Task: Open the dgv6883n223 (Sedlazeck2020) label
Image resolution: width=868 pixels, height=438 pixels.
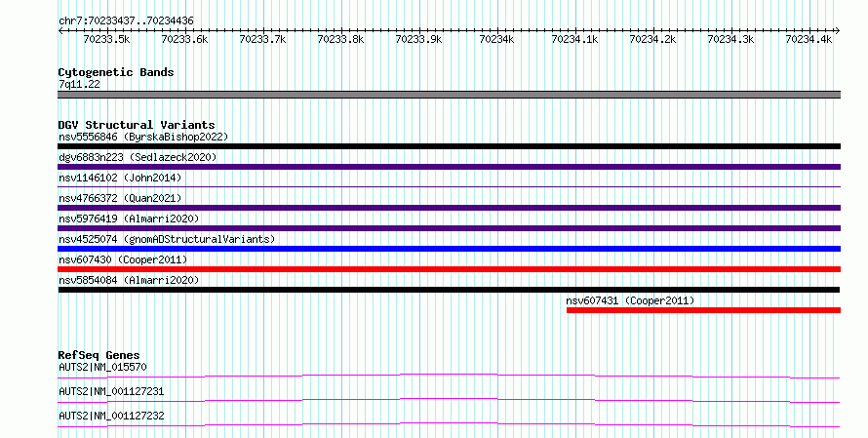Action: pos(138,157)
